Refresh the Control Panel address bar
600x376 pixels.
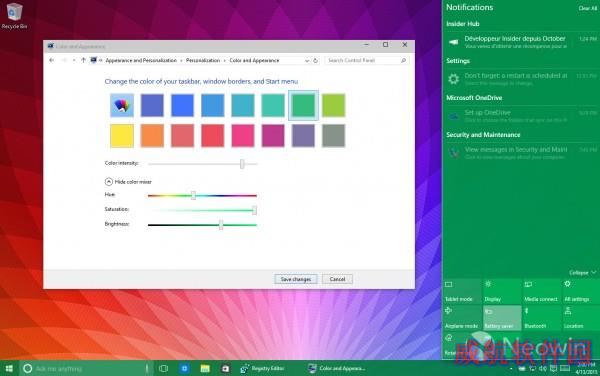pyautogui.click(x=315, y=60)
